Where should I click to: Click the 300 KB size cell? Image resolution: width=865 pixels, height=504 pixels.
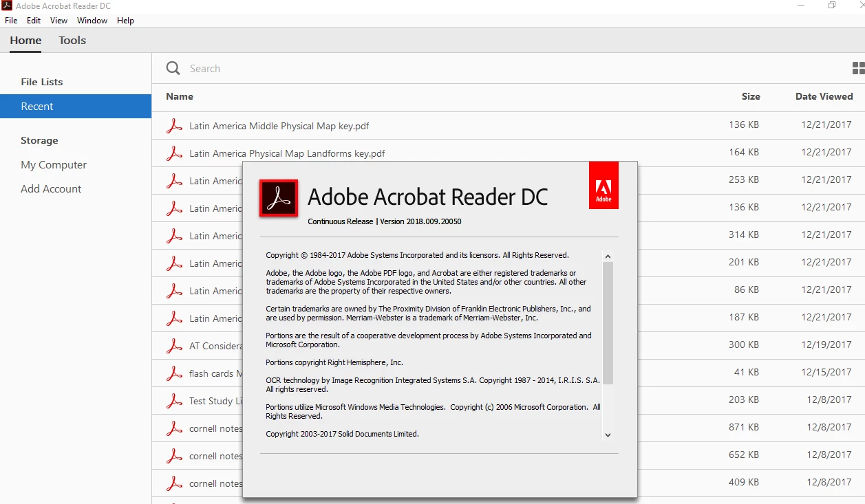[744, 344]
